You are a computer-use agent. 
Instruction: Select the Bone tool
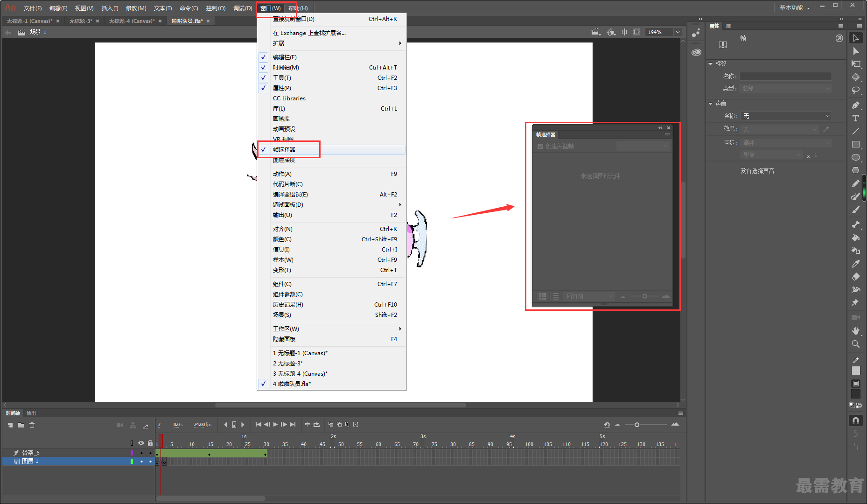pyautogui.click(x=856, y=224)
